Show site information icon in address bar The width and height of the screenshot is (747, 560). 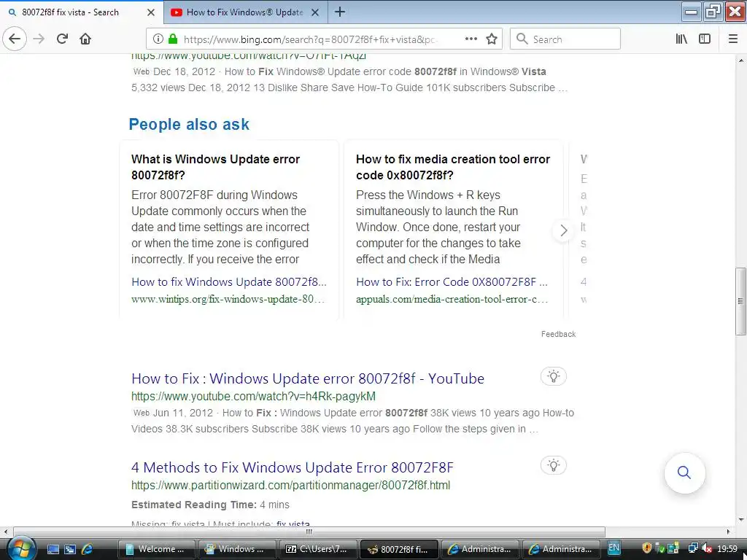point(158,39)
